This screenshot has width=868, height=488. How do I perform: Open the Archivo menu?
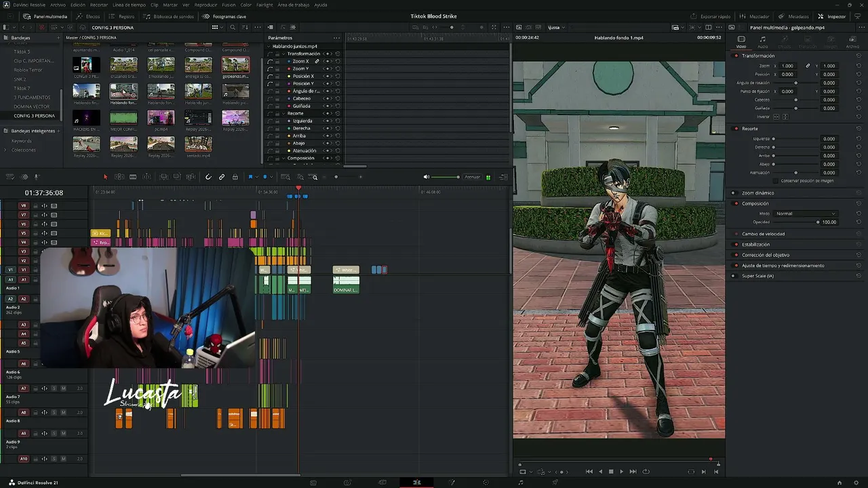pyautogui.click(x=58, y=5)
